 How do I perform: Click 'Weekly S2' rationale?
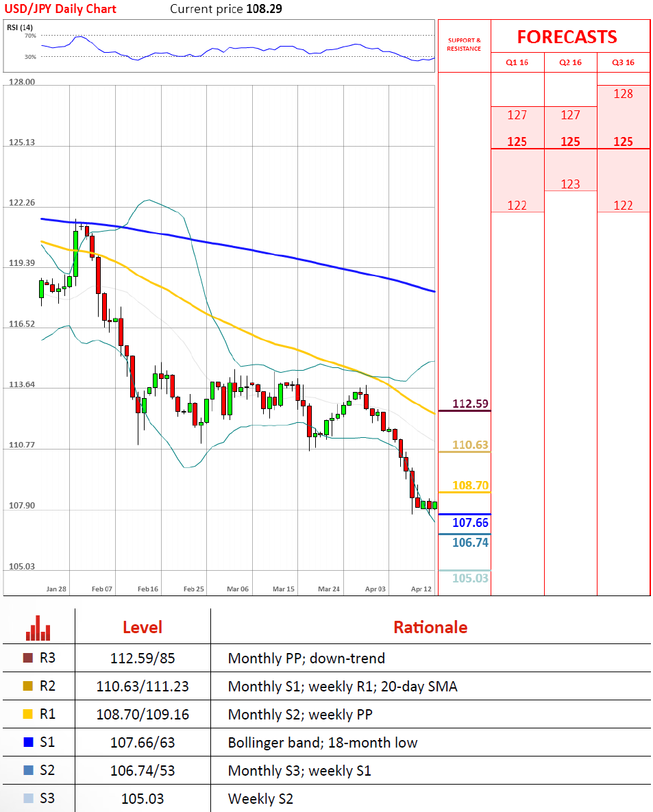[260, 798]
